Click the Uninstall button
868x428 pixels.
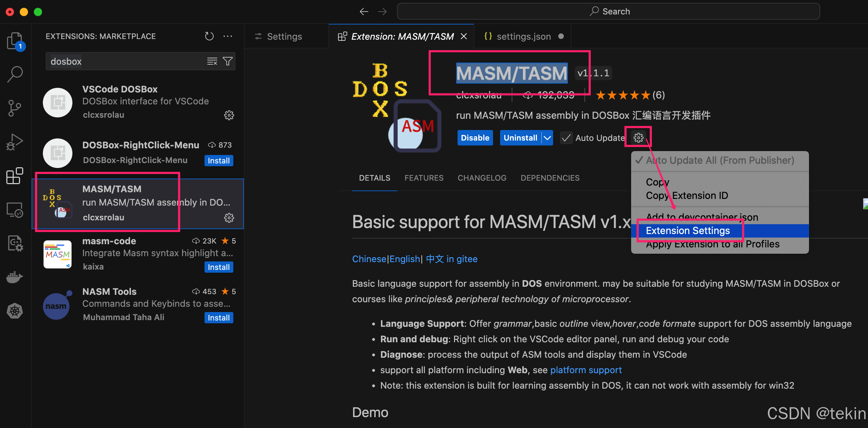coord(520,138)
